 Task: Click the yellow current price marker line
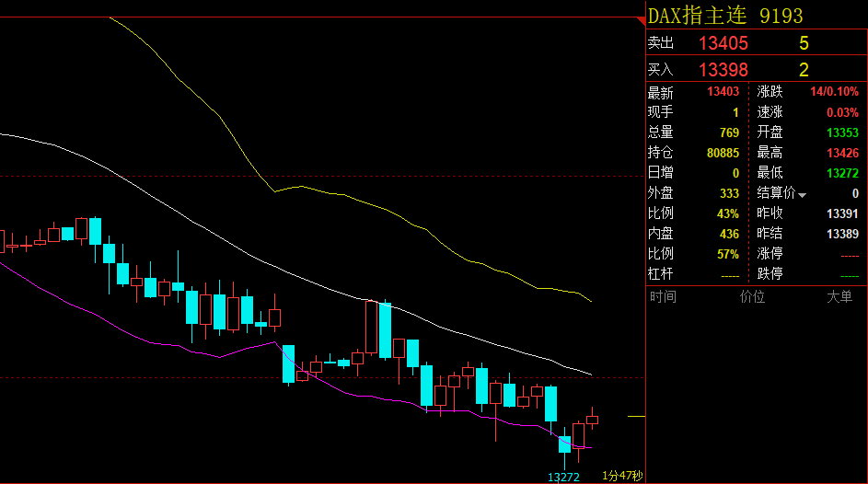(636, 416)
